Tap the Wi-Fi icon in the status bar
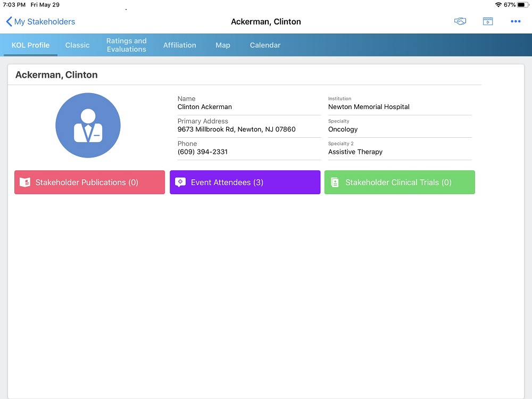The image size is (532, 399). click(498, 5)
